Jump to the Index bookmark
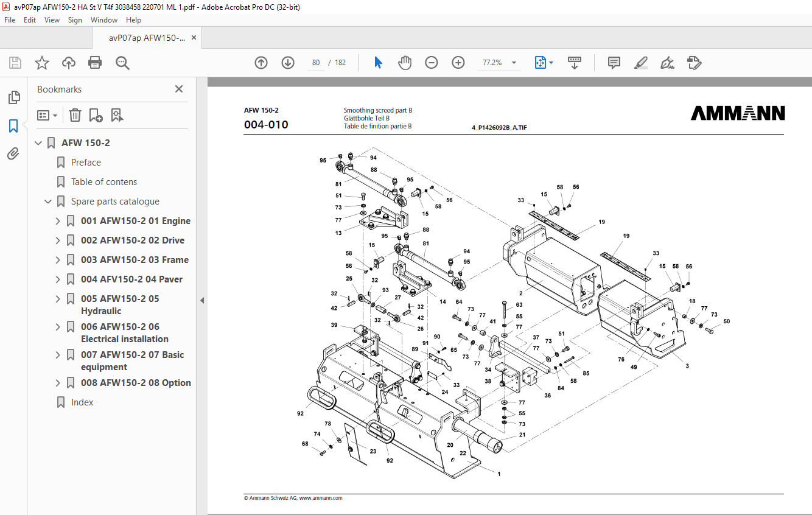812x515 pixels. click(x=82, y=402)
